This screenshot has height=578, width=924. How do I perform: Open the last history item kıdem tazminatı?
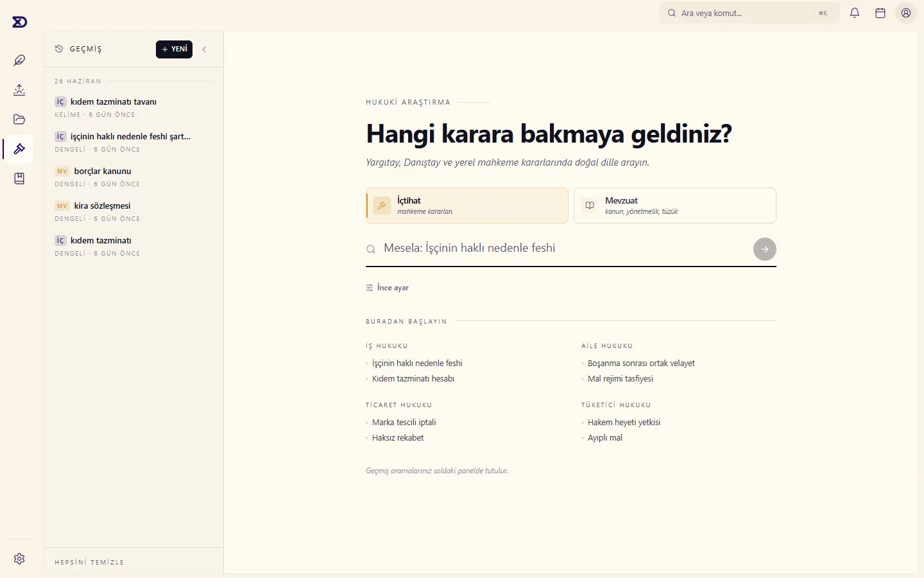[x=133, y=247]
